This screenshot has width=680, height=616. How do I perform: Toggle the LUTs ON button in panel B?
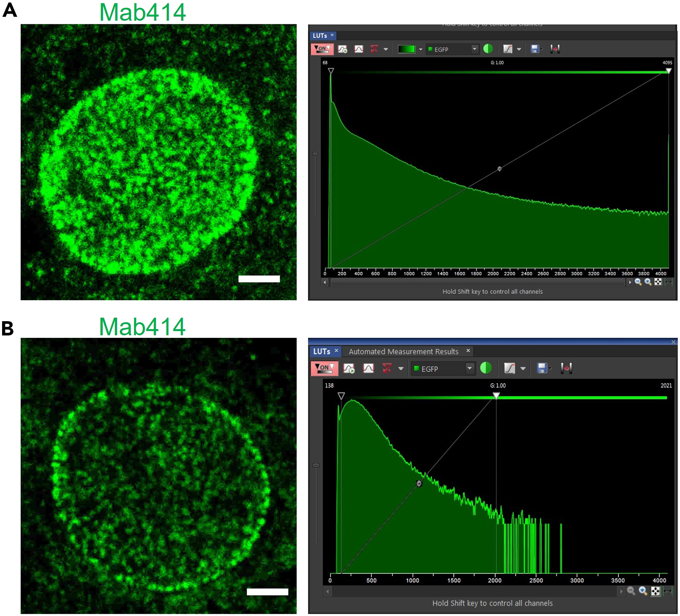(x=324, y=369)
